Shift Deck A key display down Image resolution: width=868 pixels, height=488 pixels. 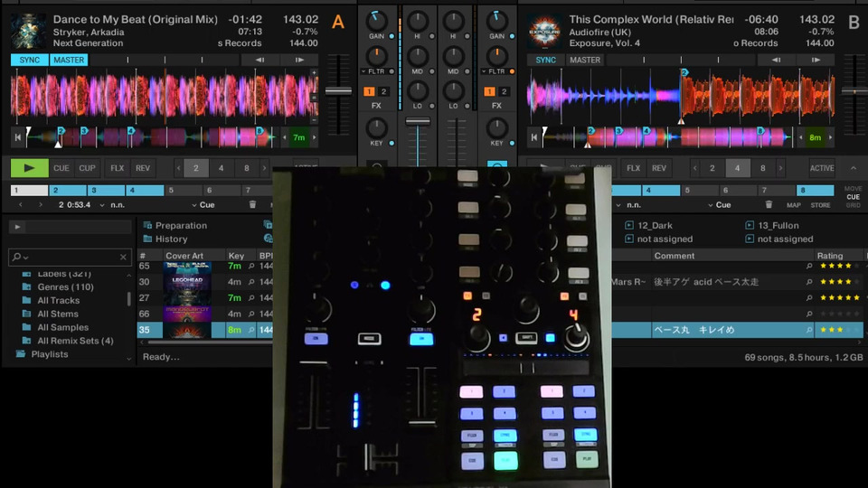click(285, 137)
